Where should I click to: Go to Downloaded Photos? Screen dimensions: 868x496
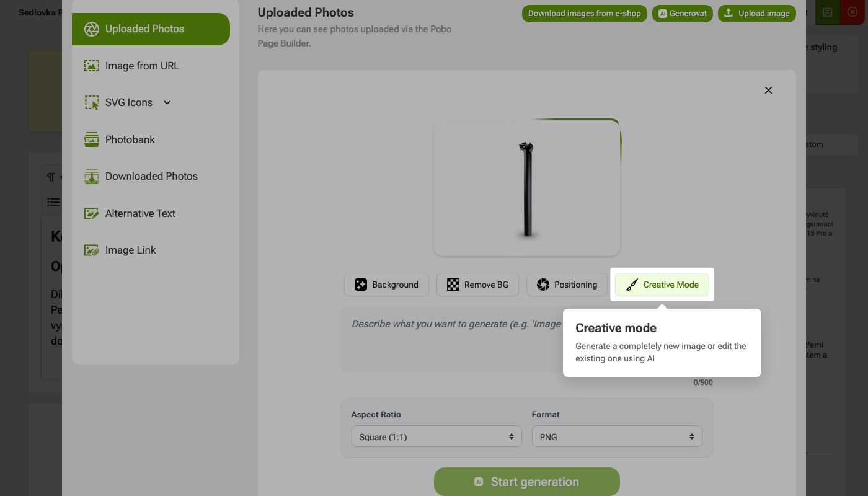pyautogui.click(x=151, y=176)
